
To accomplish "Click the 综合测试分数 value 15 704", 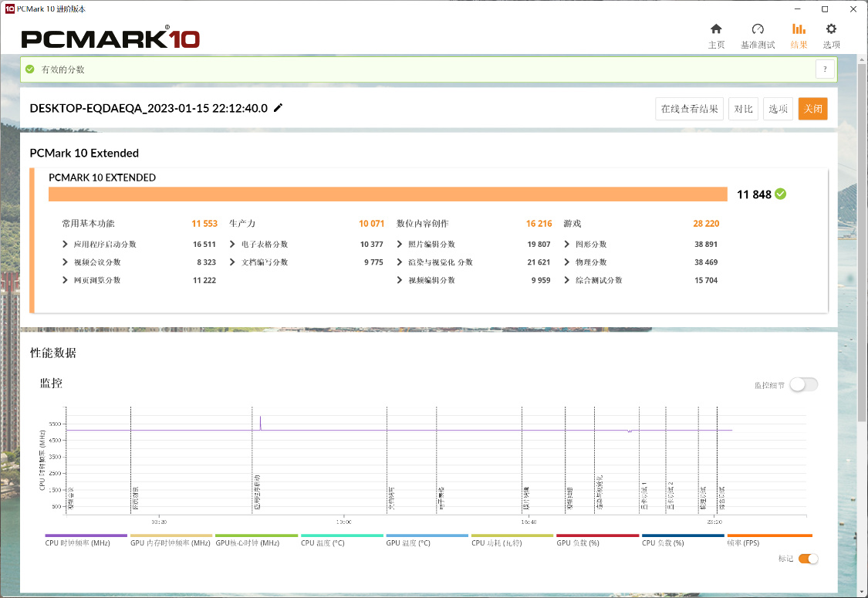I will pos(706,280).
